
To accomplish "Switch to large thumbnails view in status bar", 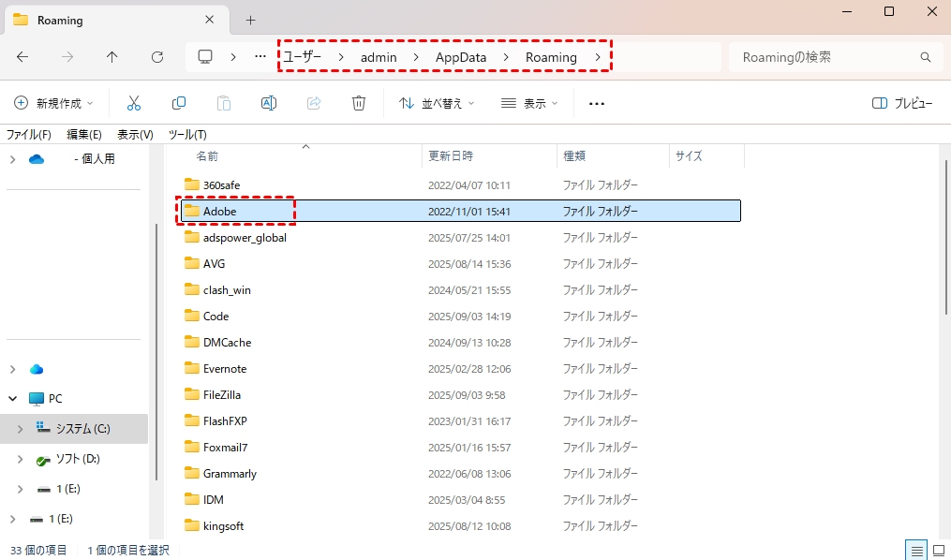I will [x=939, y=551].
